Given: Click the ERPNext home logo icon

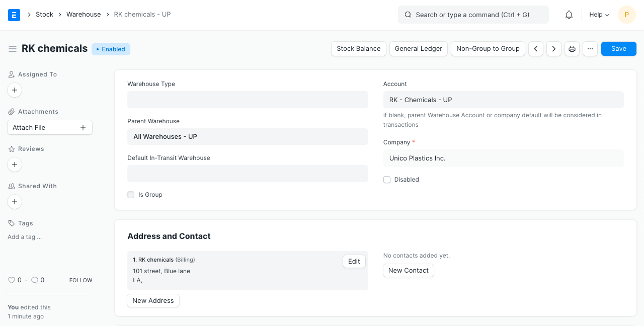Looking at the screenshot, I should click(14, 15).
